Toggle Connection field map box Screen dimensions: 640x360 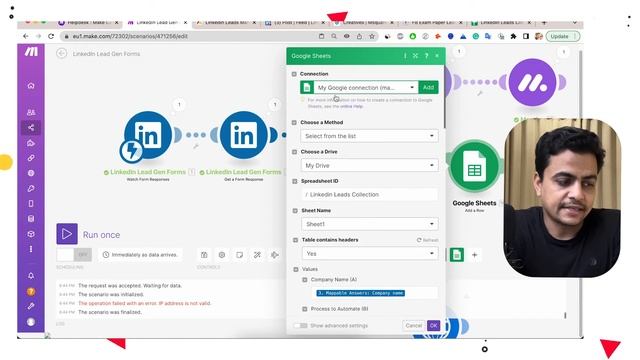click(294, 74)
